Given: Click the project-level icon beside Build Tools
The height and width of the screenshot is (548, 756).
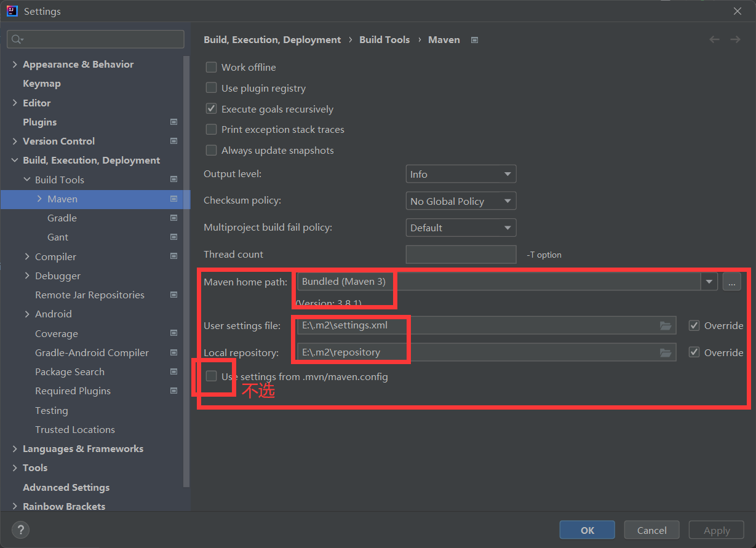Looking at the screenshot, I should (x=174, y=180).
